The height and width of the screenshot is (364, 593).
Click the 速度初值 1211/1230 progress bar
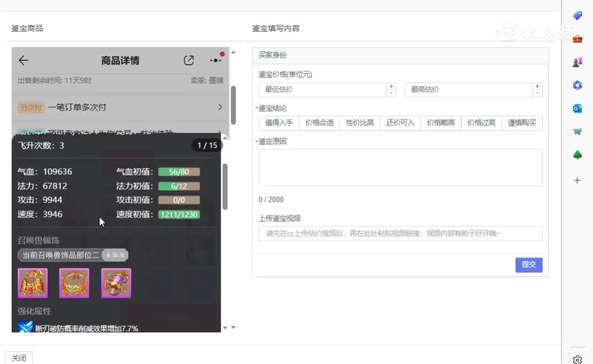pyautogui.click(x=179, y=214)
